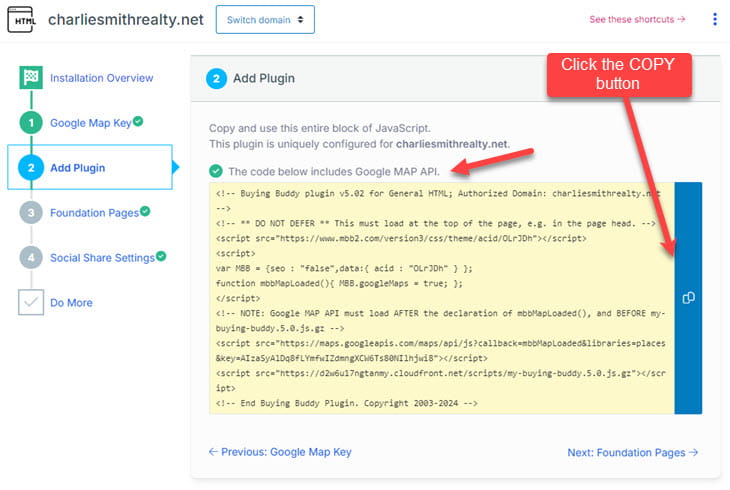Click the 'End Buying Buddy Plugin' comment line
730x490 pixels.
(346, 403)
